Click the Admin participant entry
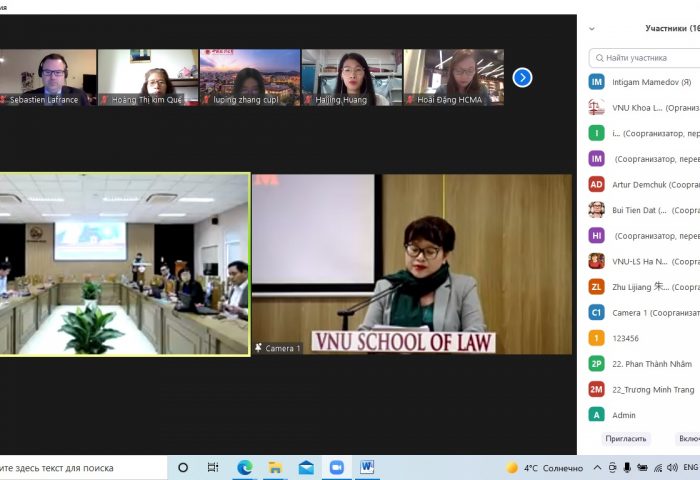The image size is (700, 480). (x=624, y=415)
